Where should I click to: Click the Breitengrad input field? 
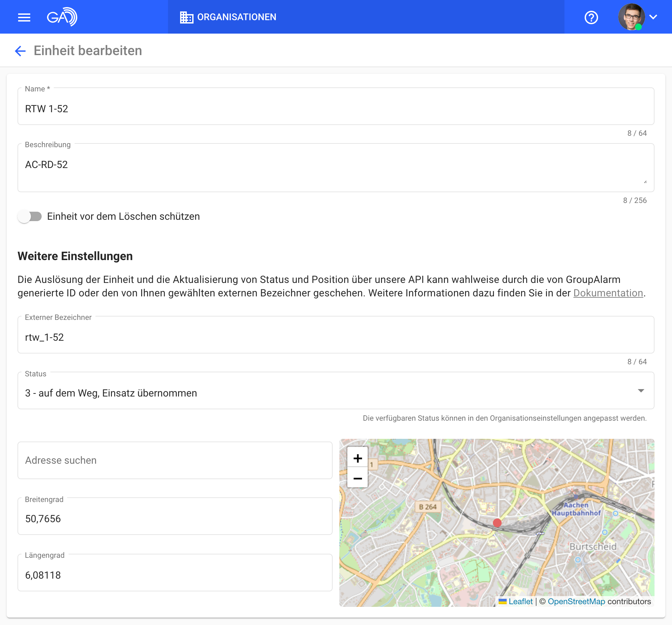point(175,518)
